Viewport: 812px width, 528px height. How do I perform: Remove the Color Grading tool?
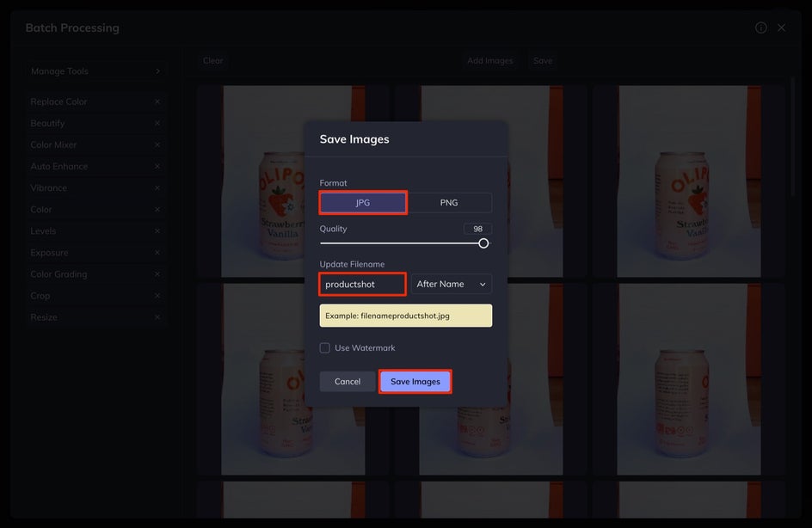point(157,274)
